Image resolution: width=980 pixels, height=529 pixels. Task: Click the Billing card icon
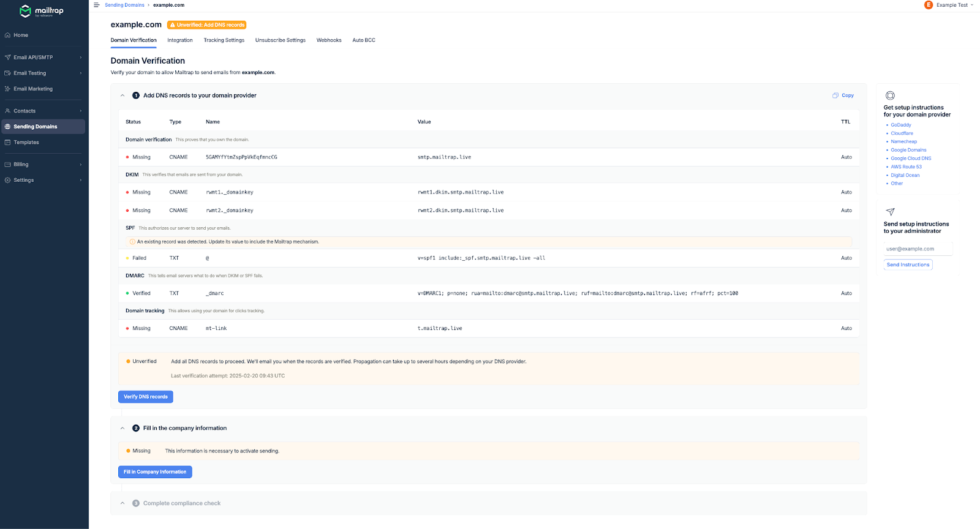[7, 164]
